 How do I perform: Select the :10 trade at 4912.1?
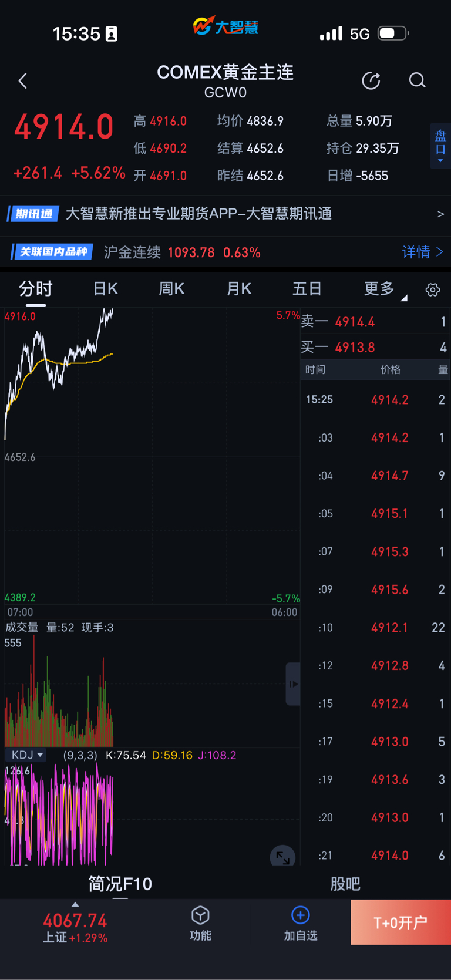click(x=375, y=628)
